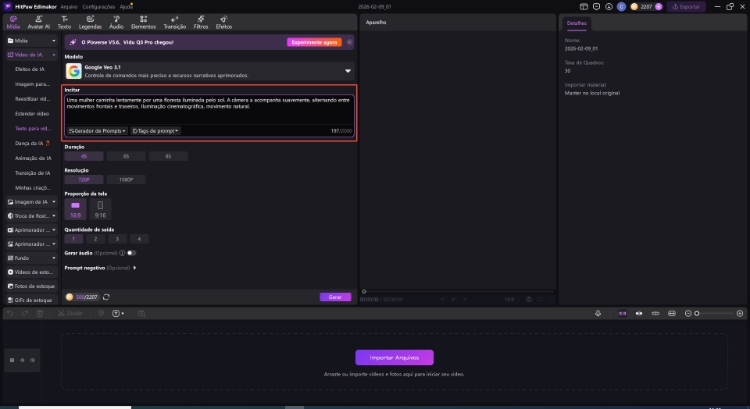750x409 pixels.
Task: Click the timeline undo icon
Action: tap(11, 313)
